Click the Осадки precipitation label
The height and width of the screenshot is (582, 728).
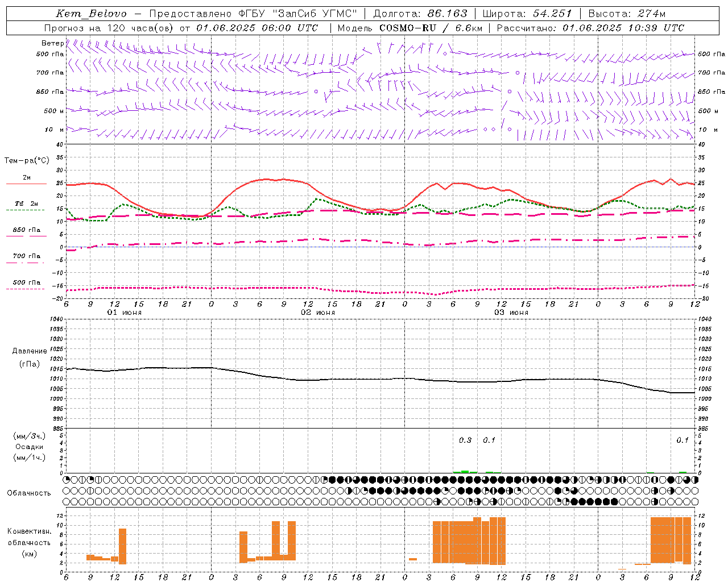[29, 447]
